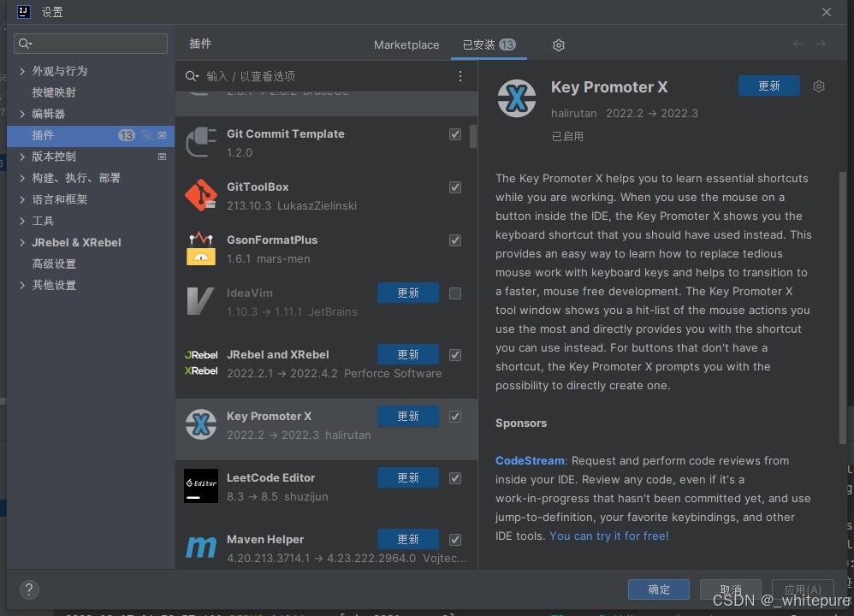Click the plugin list vertical scrollbar
Image resolution: width=854 pixels, height=616 pixels.
472,137
